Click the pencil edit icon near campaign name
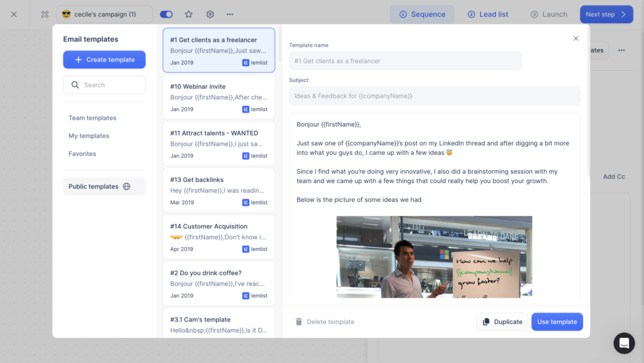The width and height of the screenshot is (644, 363). (43, 14)
